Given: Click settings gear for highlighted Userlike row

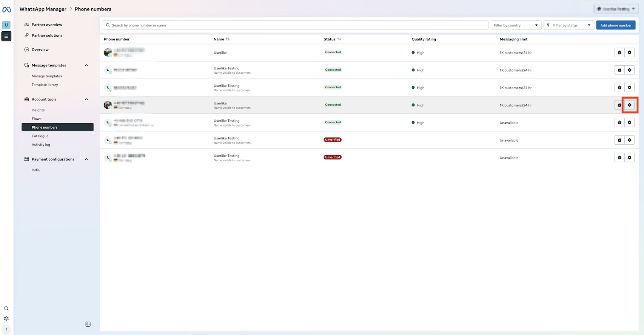Looking at the screenshot, I should [629, 105].
